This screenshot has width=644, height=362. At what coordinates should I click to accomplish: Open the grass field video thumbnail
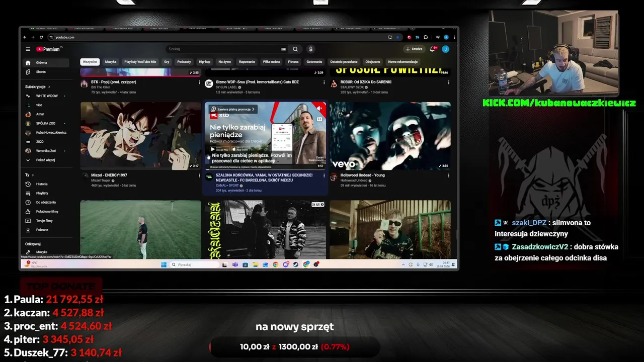[141, 229]
